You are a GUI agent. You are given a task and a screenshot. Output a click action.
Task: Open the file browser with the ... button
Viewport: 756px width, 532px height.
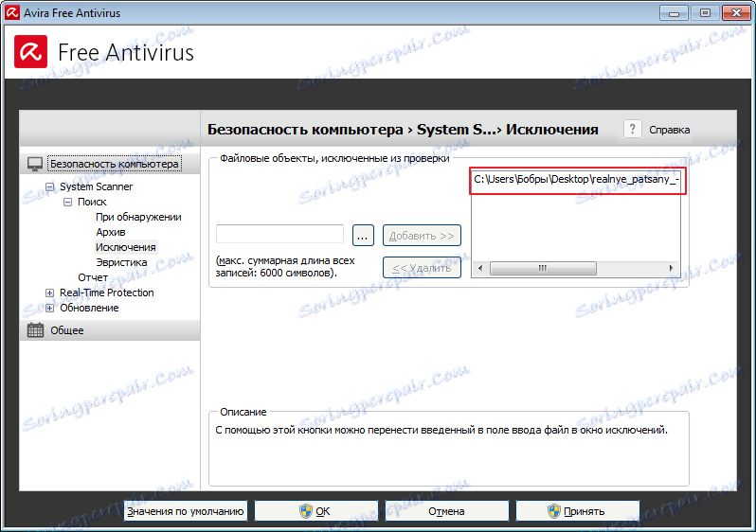(363, 235)
